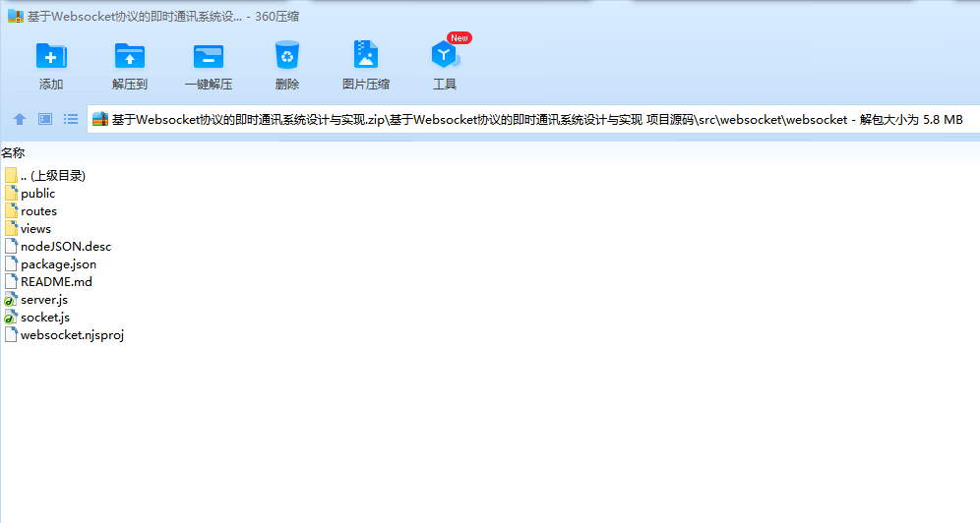Click the folder icon beside public
Viewport: 980px width, 523px height.
[11, 194]
